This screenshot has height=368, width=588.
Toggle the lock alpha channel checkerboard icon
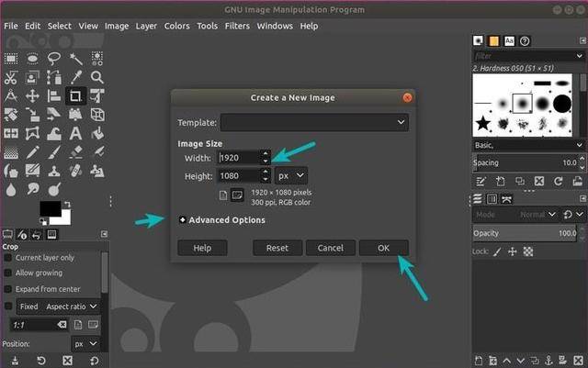point(528,251)
